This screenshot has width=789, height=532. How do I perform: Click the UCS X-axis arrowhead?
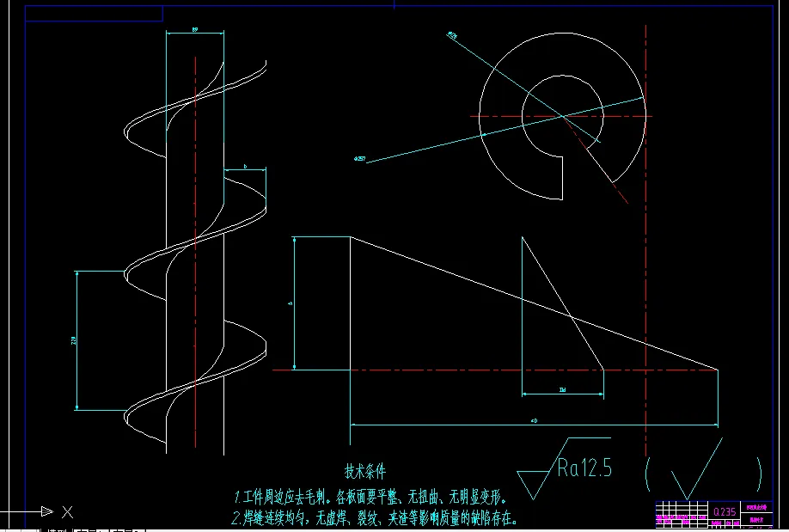[47, 511]
